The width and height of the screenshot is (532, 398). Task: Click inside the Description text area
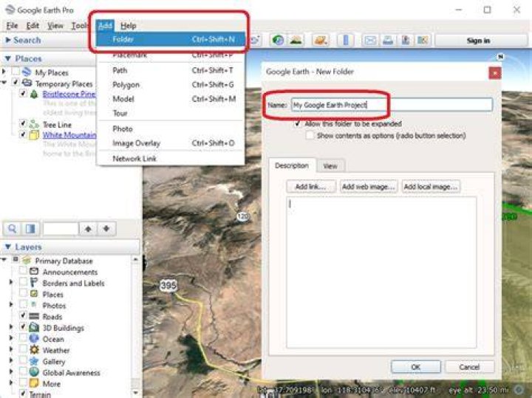[381, 272]
